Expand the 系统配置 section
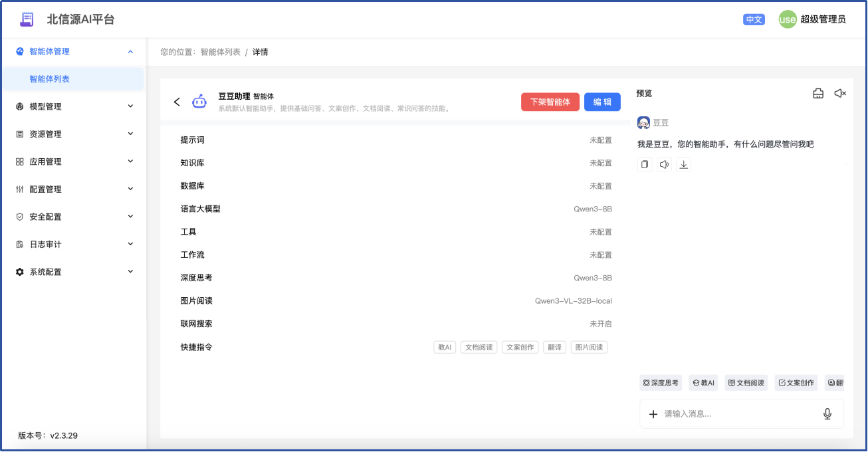Image resolution: width=868 pixels, height=452 pixels. point(47,271)
